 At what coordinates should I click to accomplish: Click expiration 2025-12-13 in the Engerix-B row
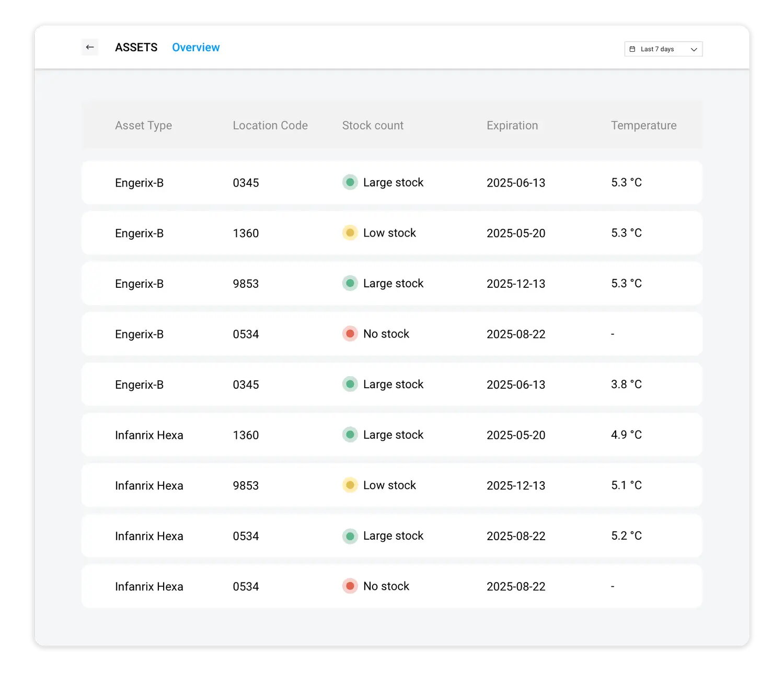click(x=516, y=284)
